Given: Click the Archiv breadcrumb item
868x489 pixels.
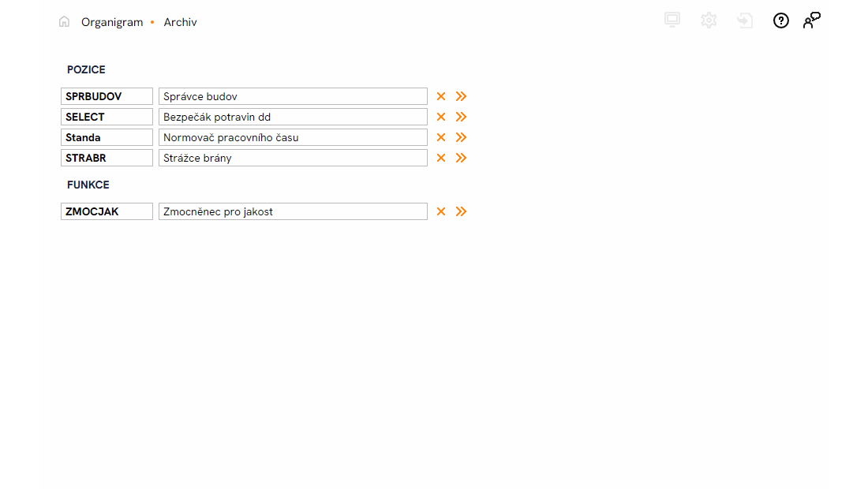Looking at the screenshot, I should [181, 22].
